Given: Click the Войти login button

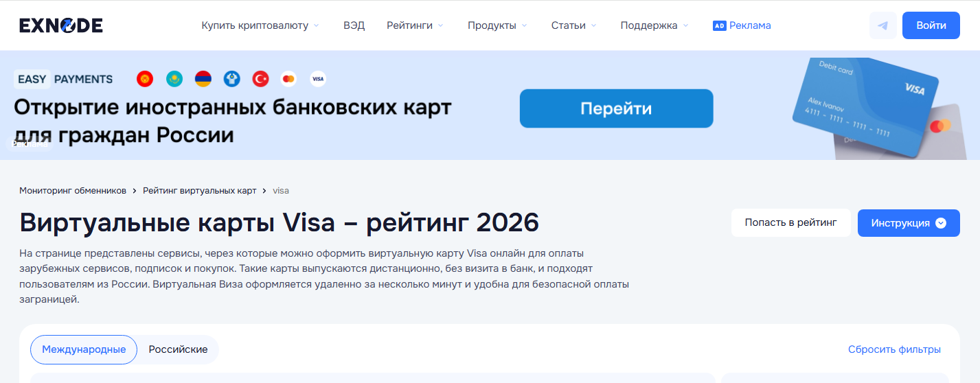Looking at the screenshot, I should 931,25.
